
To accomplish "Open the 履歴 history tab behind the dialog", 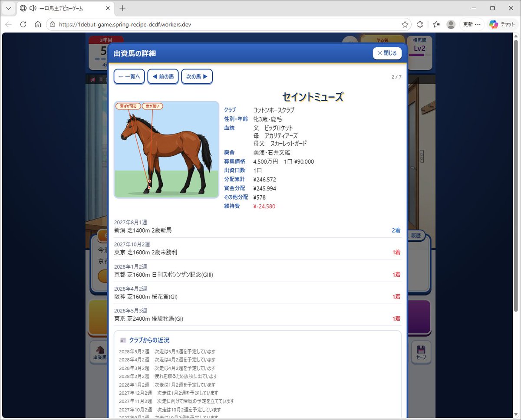I will pos(416,235).
